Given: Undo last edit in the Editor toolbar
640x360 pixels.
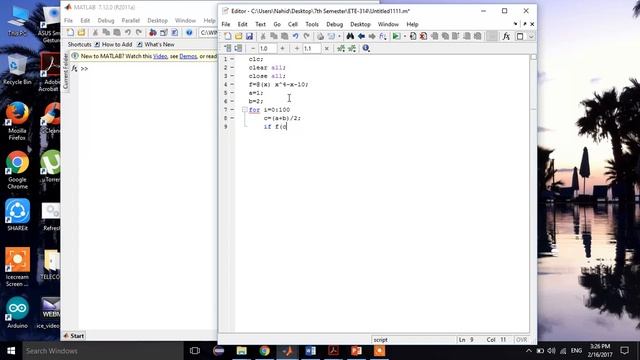Looking at the screenshot, I should (296, 36).
